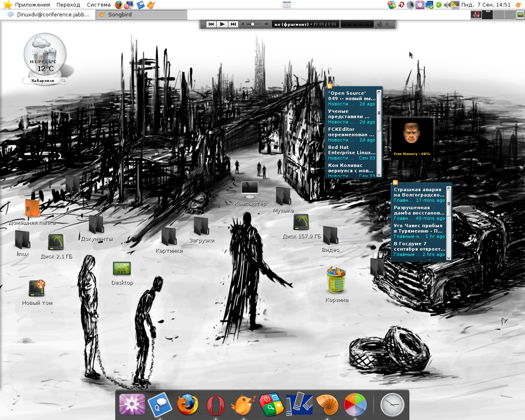Open the date and time clock applet

tap(486, 5)
